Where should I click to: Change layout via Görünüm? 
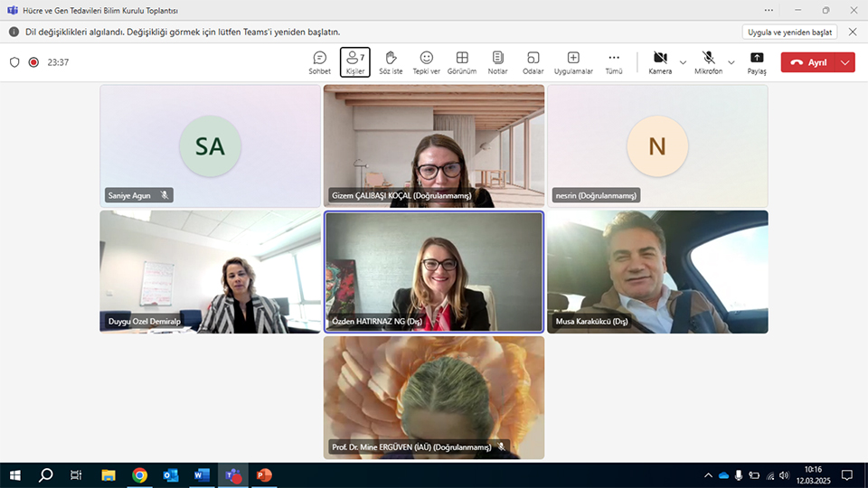point(462,62)
